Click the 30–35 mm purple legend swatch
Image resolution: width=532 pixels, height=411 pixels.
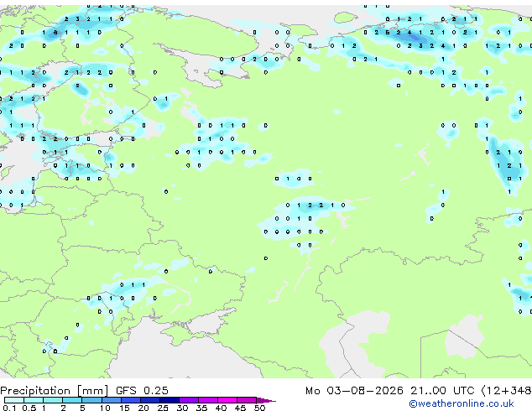point(189,400)
